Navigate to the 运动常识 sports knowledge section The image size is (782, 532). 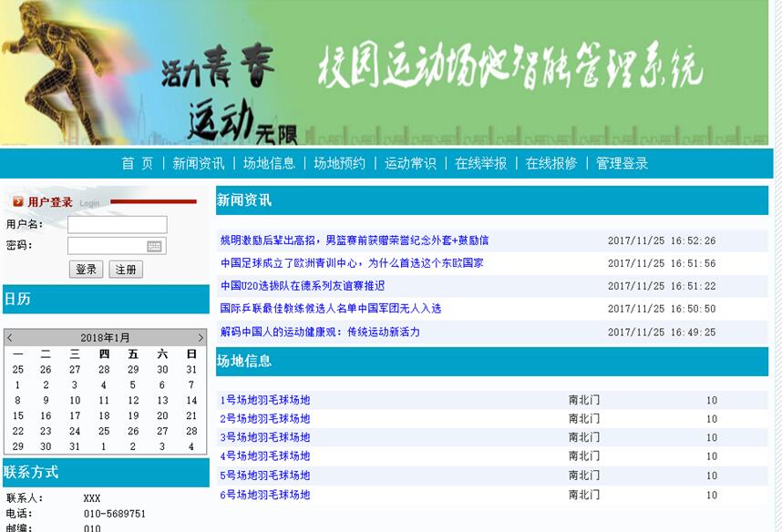(408, 162)
